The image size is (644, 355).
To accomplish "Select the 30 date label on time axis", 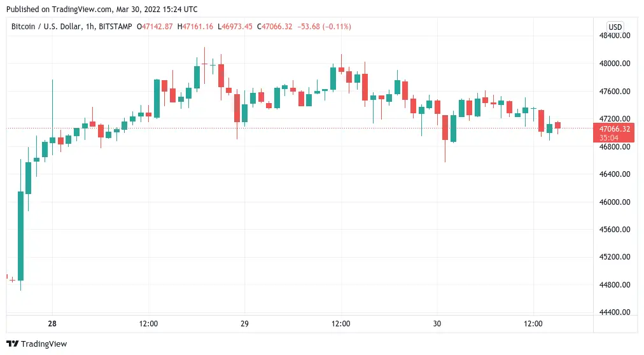I will click(437, 324).
